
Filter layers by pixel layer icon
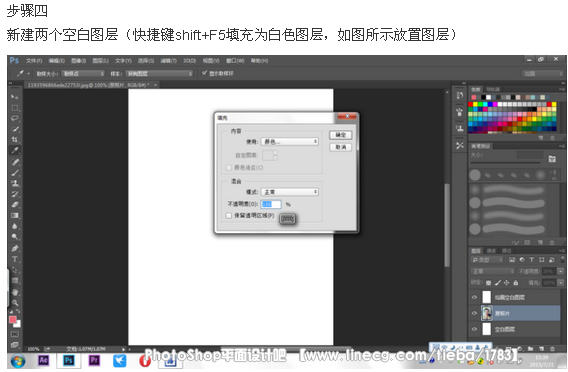coord(512,260)
